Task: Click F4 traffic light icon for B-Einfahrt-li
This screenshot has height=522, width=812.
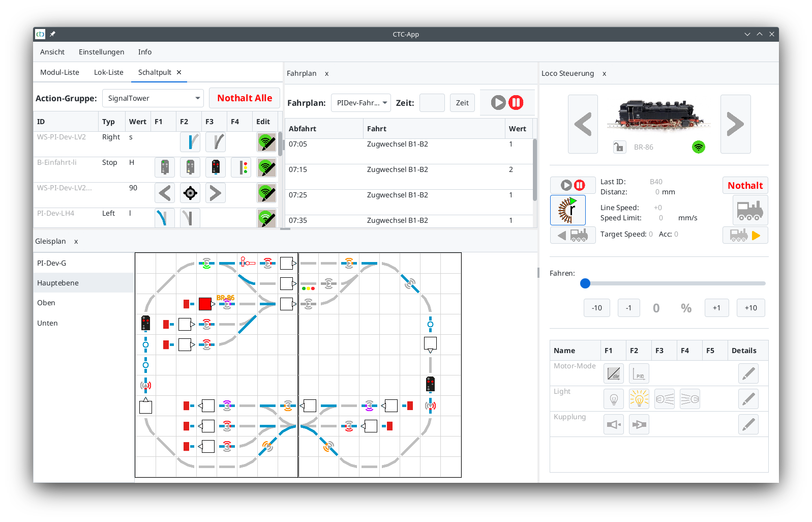Action: pyautogui.click(x=241, y=167)
